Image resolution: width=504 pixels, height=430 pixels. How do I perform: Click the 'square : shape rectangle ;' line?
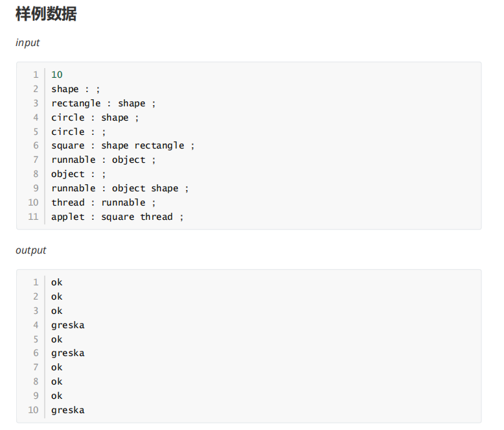(x=123, y=146)
